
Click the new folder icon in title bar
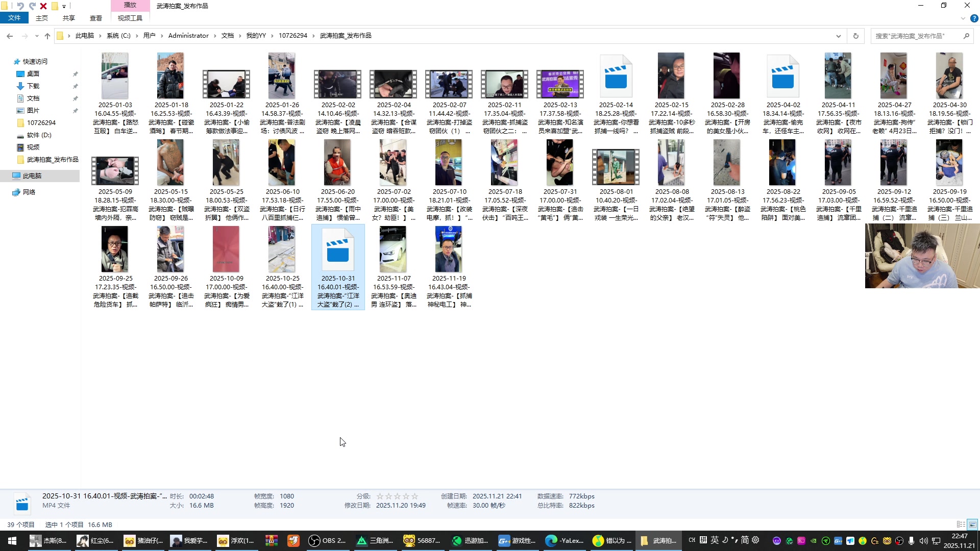point(55,6)
